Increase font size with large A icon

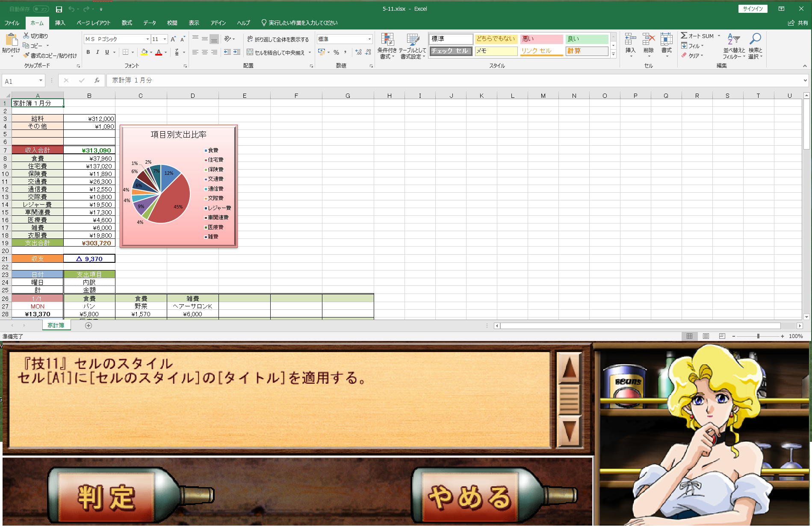173,39
